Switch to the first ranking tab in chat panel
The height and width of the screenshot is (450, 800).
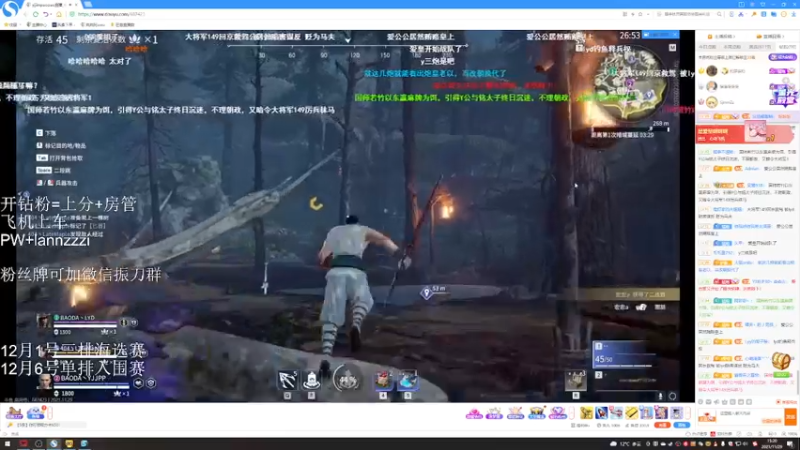(x=707, y=47)
